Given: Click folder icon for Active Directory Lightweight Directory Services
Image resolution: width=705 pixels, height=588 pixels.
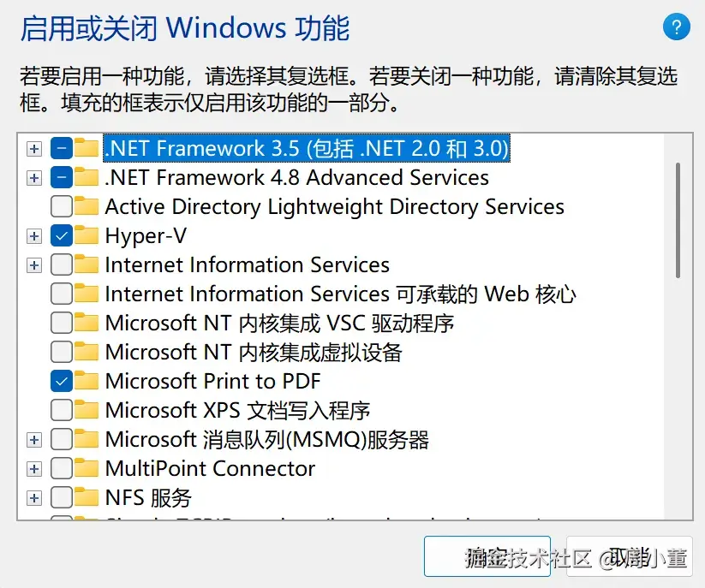Looking at the screenshot, I should tap(86, 206).
